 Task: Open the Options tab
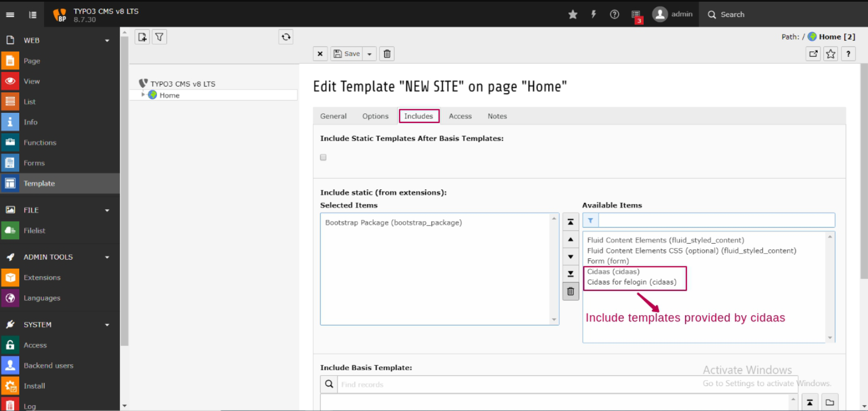tap(375, 116)
